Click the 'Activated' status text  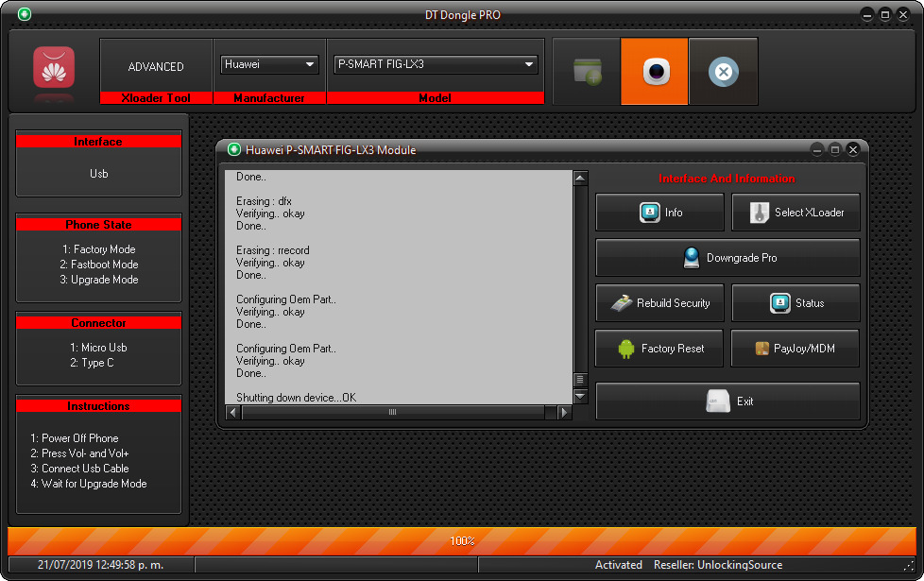619,565
